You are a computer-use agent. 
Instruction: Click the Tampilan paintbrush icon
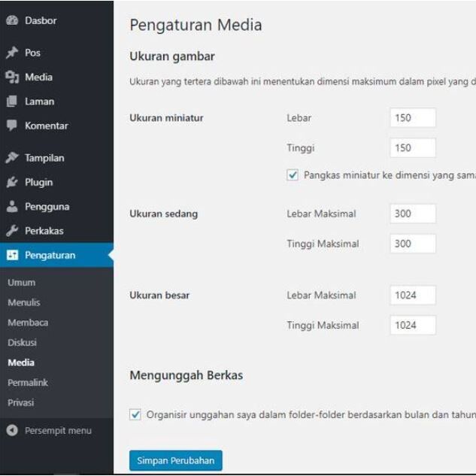[x=12, y=158]
